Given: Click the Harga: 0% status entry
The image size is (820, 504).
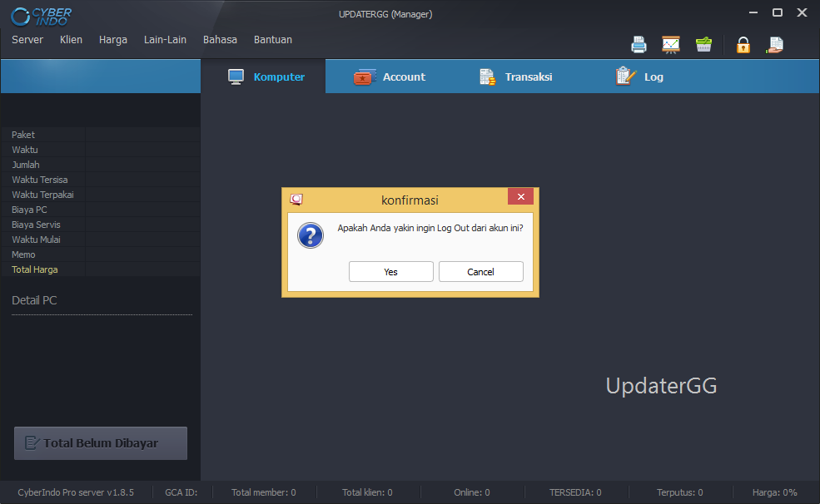Looking at the screenshot, I should click(x=774, y=492).
